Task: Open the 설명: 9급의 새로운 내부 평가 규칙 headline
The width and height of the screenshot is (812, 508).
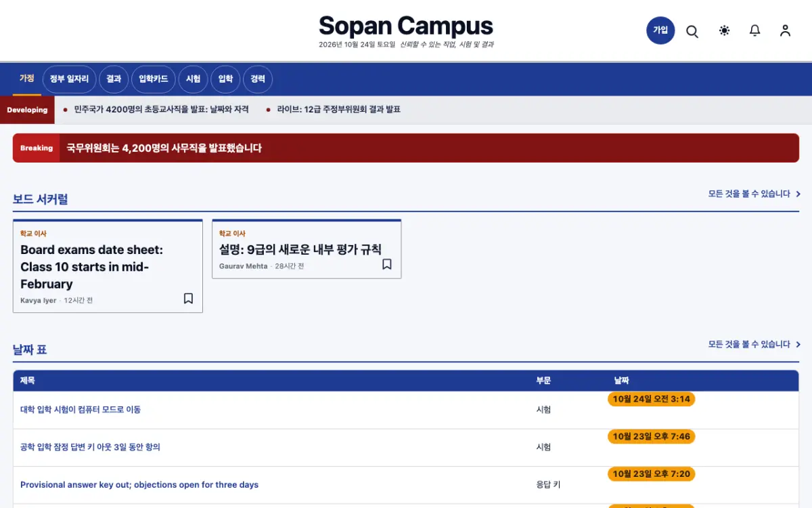Action: (300, 249)
